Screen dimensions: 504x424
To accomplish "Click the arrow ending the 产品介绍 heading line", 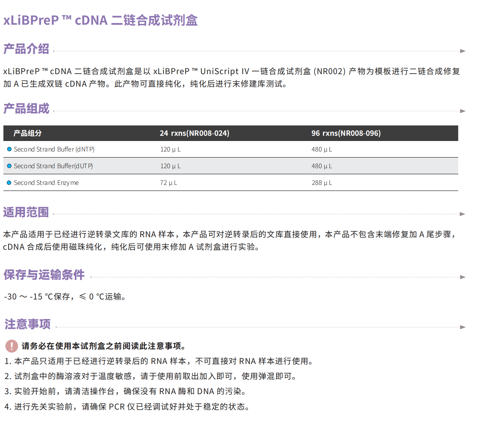I will 463,51.
